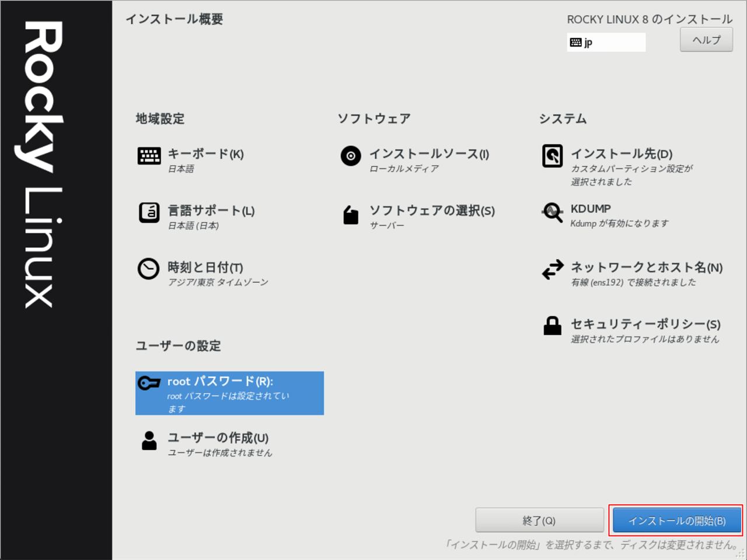Click the ユーザーの作成(U) label
This screenshot has height=560, width=747.
pos(218,437)
